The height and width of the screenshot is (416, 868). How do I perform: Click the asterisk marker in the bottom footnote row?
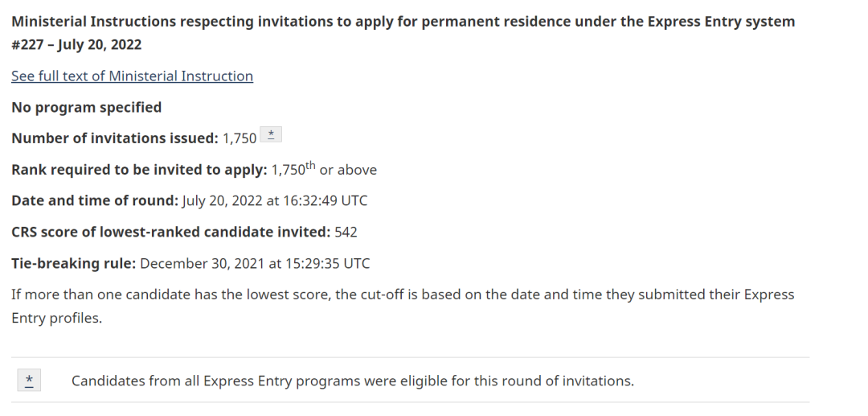(x=29, y=380)
